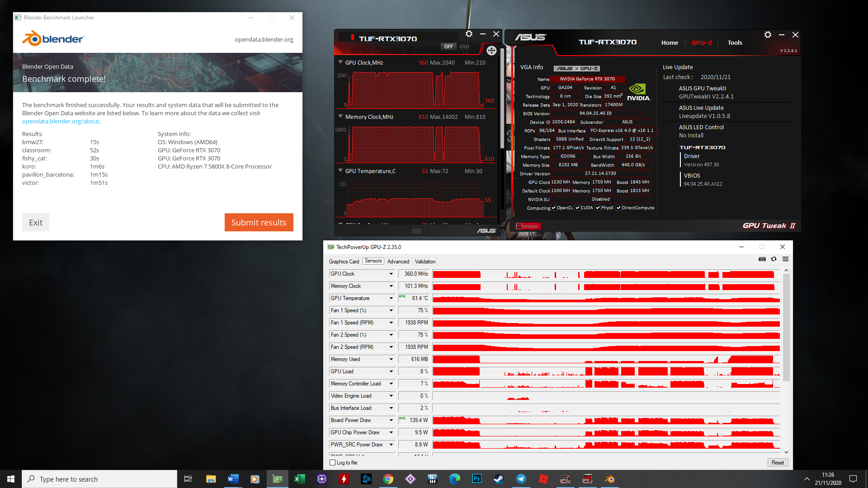Click the Monitor button in GPU Tweak II
This screenshot has height=488, width=868.
(x=528, y=226)
